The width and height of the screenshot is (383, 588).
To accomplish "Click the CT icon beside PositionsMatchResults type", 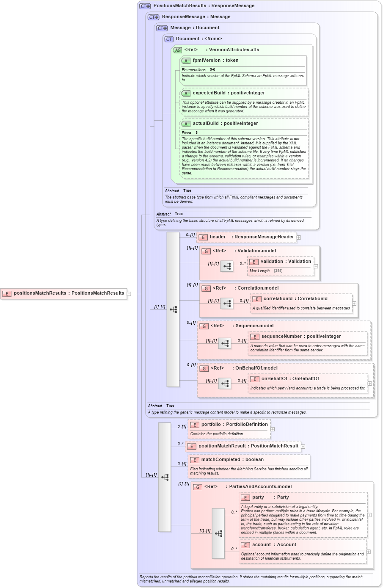I will tap(145, 6).
